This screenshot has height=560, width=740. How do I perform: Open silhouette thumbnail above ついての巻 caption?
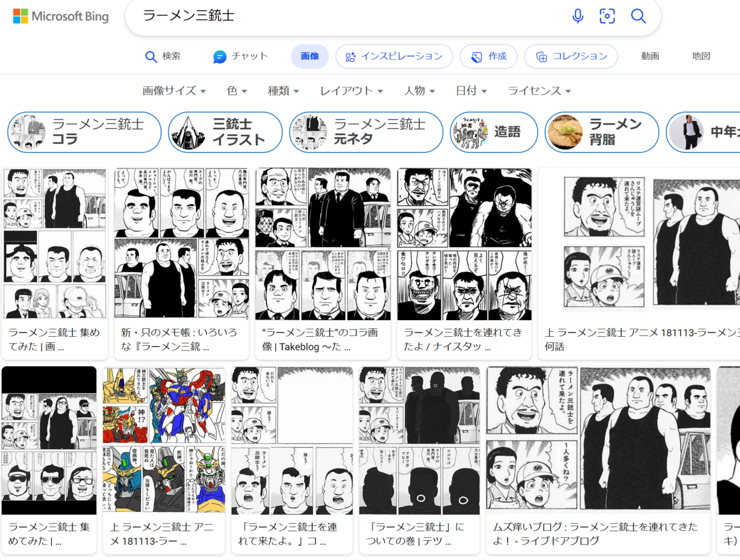pyautogui.click(x=419, y=440)
